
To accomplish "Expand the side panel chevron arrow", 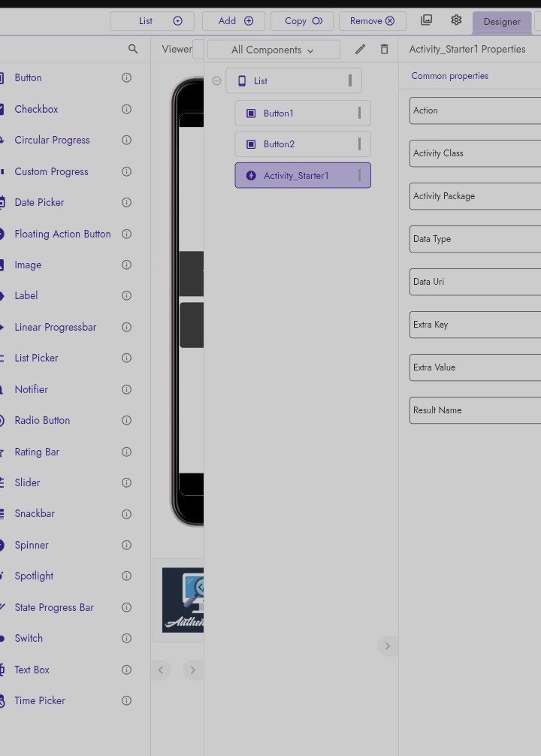I will [387, 646].
